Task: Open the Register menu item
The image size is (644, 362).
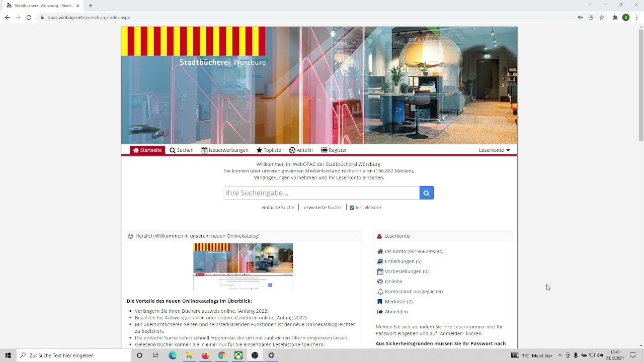Action: click(x=334, y=150)
